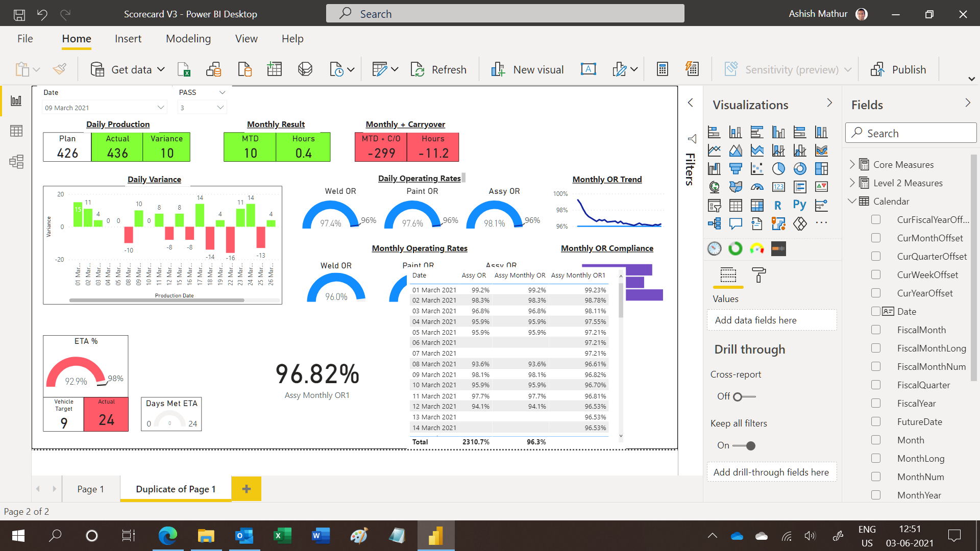
Task: Check the FiscalMonth field checkbox
Action: (876, 330)
